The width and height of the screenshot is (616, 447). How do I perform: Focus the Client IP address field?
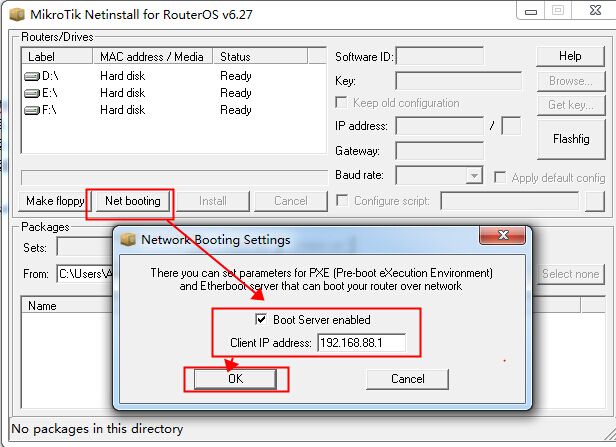click(361, 343)
